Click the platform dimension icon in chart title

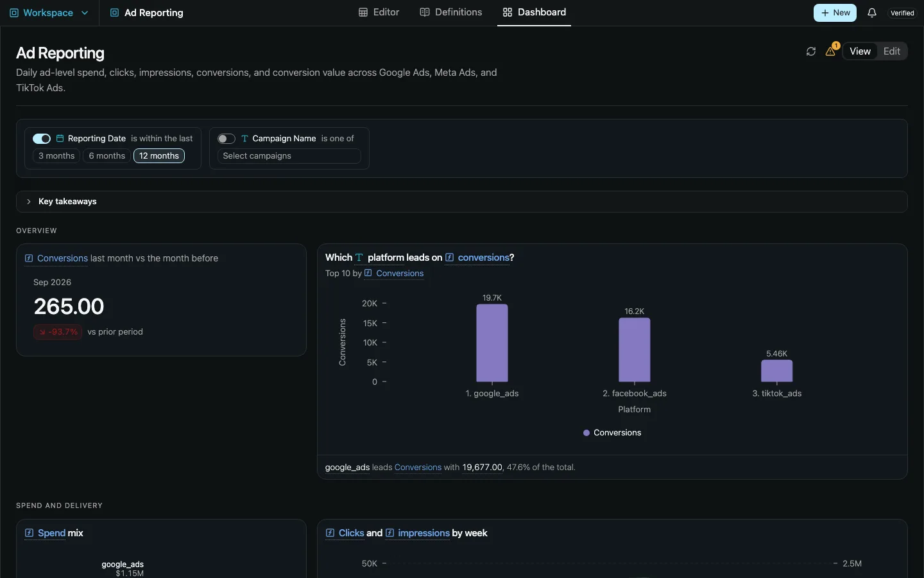click(x=359, y=258)
